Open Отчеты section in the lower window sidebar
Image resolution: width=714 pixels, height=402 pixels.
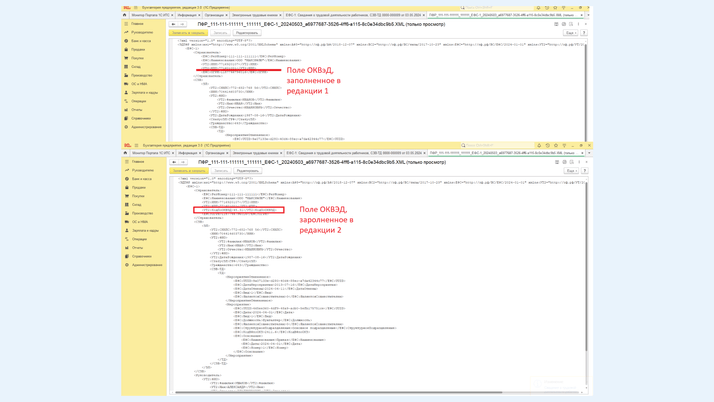[x=138, y=248]
